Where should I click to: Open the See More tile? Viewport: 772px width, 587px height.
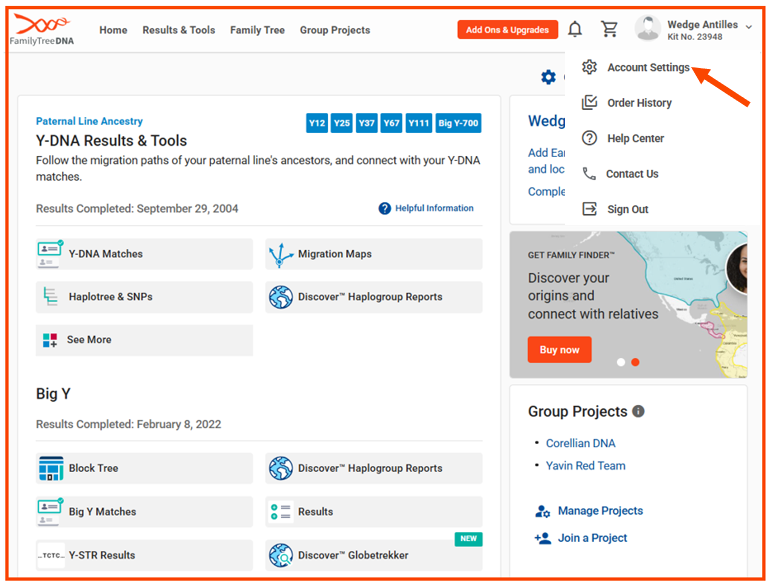(144, 340)
